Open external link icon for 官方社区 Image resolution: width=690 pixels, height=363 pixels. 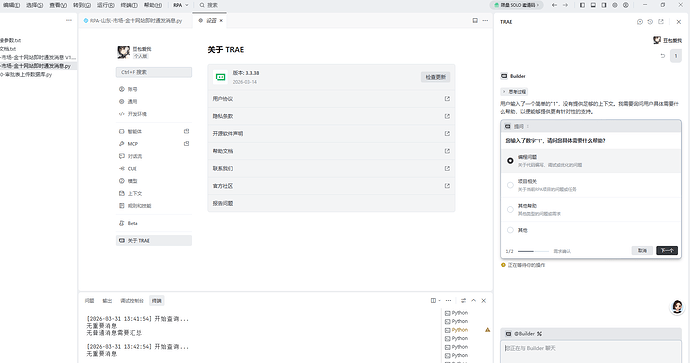pos(447,186)
